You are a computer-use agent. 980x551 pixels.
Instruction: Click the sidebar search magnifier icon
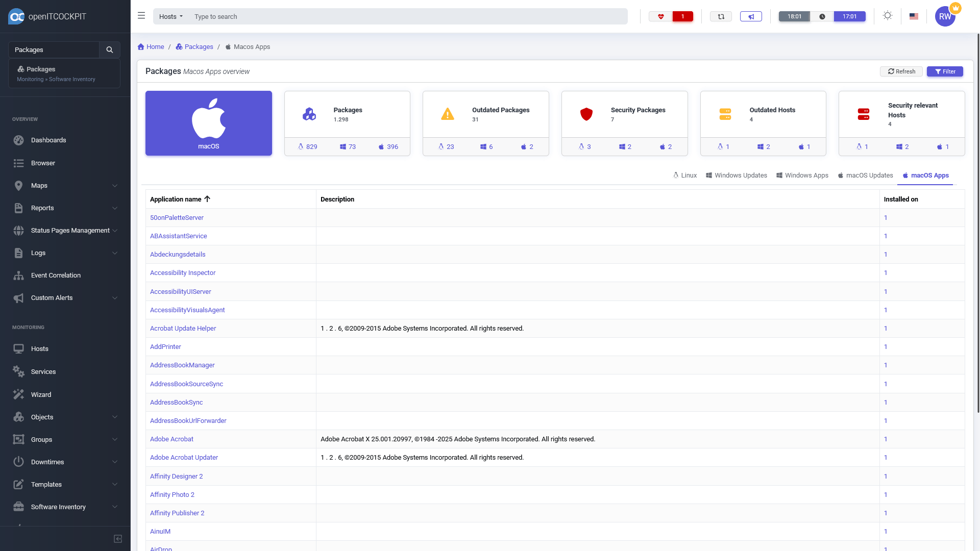109,49
